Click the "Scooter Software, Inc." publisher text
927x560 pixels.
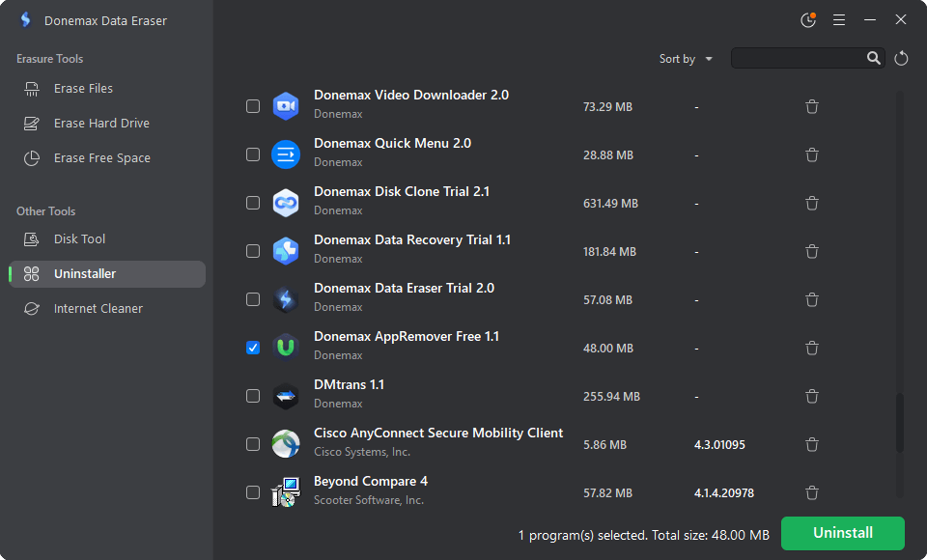[x=368, y=500]
